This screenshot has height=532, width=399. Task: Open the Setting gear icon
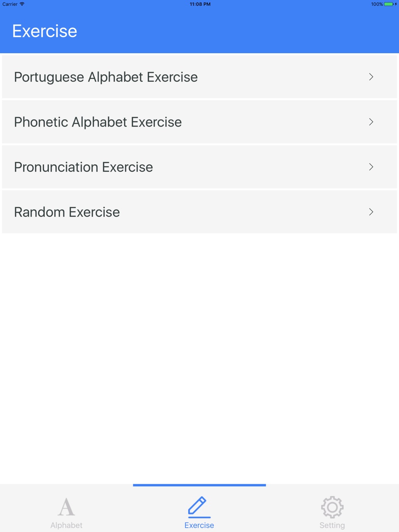[x=332, y=507]
